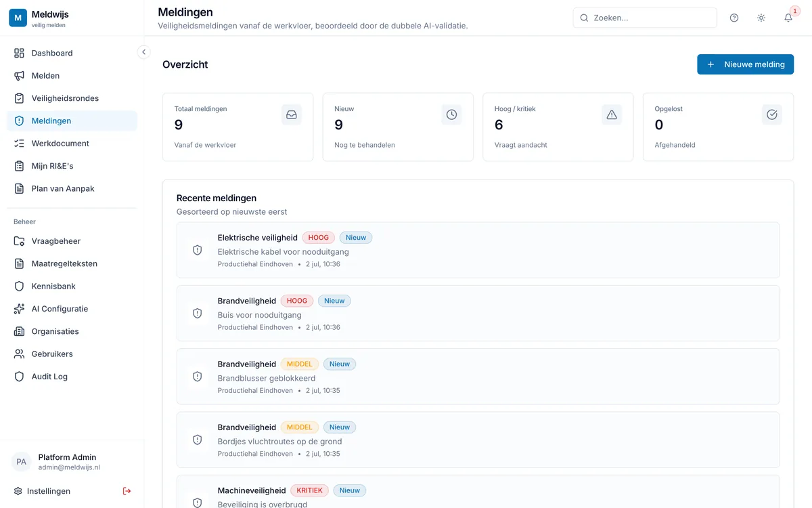
Task: Open Gebruikers under Beheer
Action: 72,354
